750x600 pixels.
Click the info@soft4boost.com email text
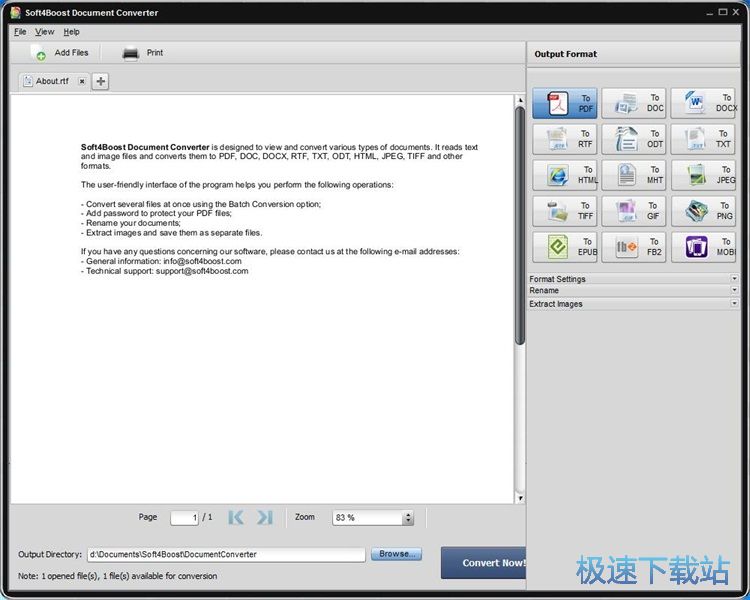[x=202, y=261]
